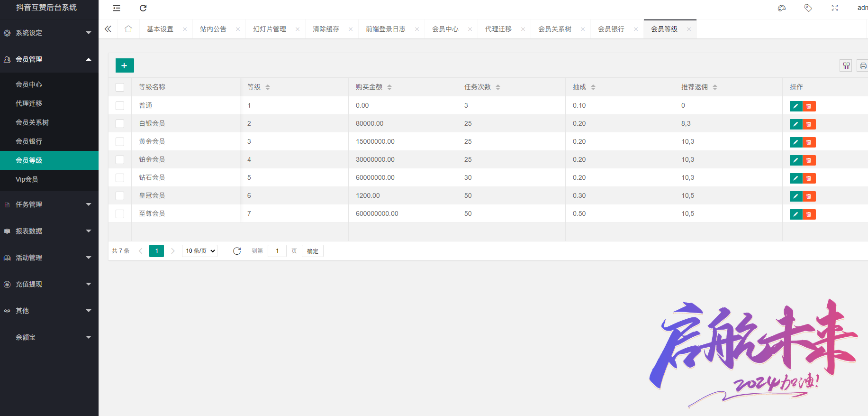Check the 皇冠会员 row checkbox
868x416 pixels.
coord(120,196)
